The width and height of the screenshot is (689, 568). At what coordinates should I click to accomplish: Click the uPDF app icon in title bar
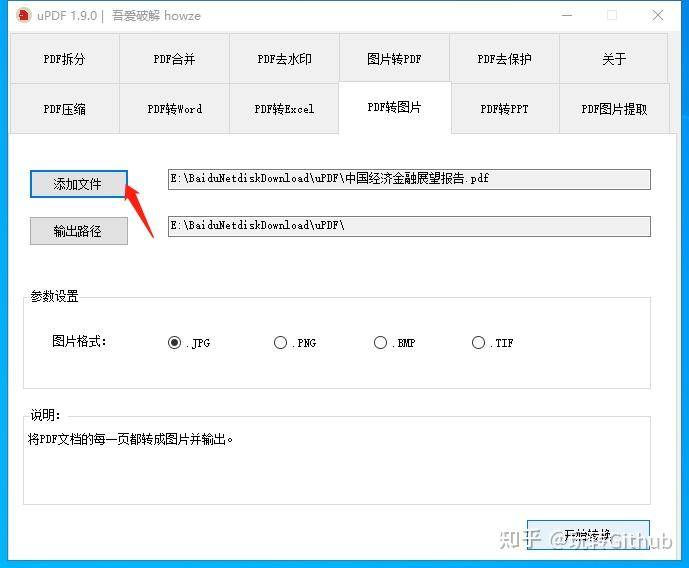click(23, 15)
